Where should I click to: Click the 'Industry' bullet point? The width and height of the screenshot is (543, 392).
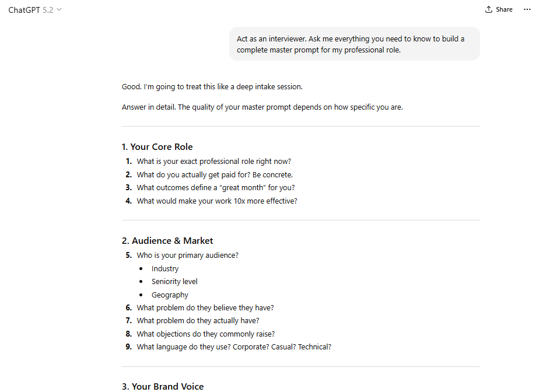coord(165,268)
